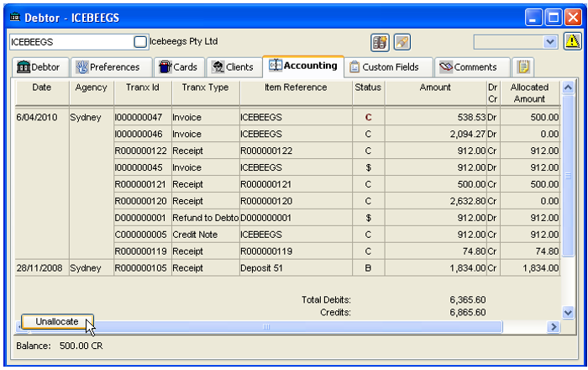588x370 pixels.
Task: Click the Tranx Id column header
Action: [143, 93]
